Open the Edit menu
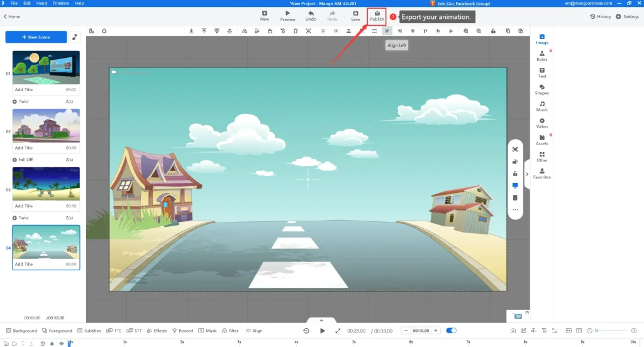 tap(27, 3)
